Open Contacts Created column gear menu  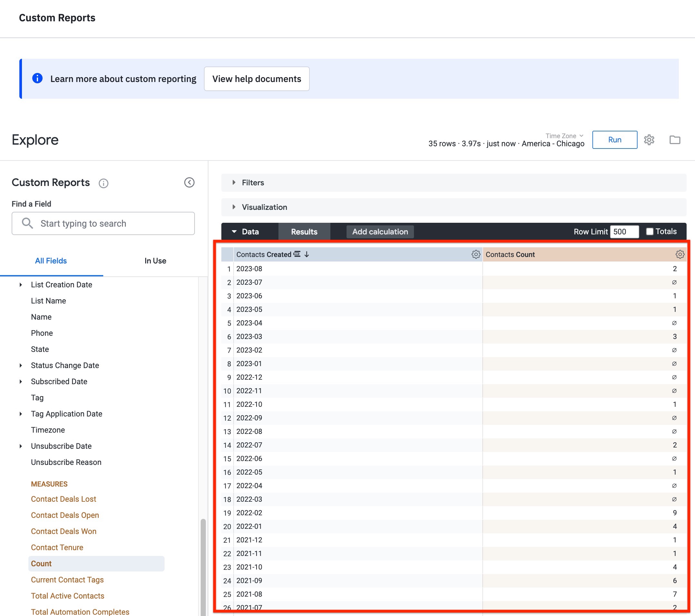tap(475, 254)
